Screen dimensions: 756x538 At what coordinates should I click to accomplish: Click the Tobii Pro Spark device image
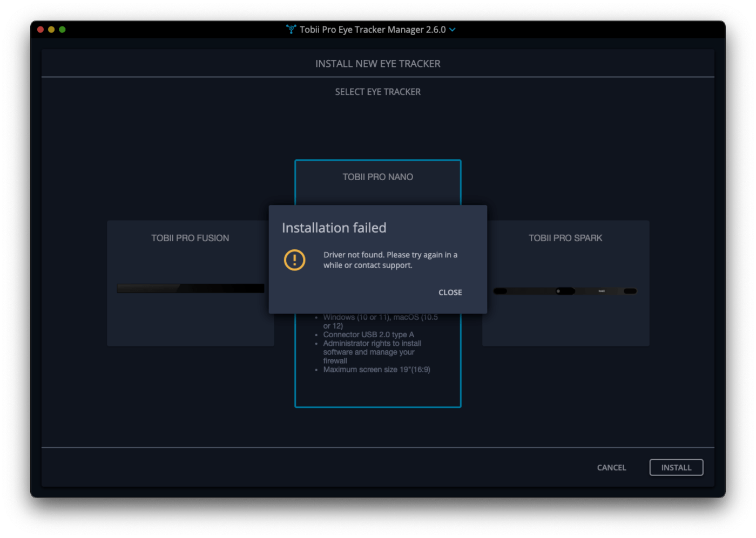[565, 291]
